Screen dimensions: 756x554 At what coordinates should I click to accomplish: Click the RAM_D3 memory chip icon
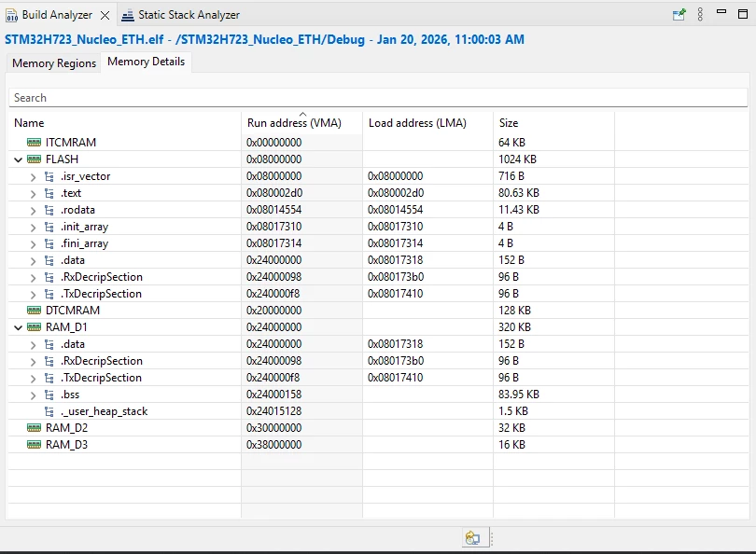point(34,445)
